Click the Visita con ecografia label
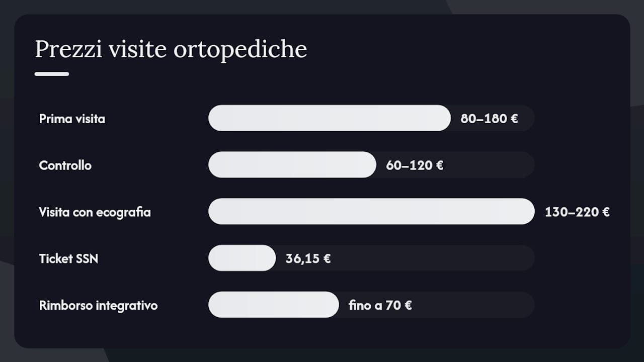This screenshot has width=644, height=362. [95, 212]
